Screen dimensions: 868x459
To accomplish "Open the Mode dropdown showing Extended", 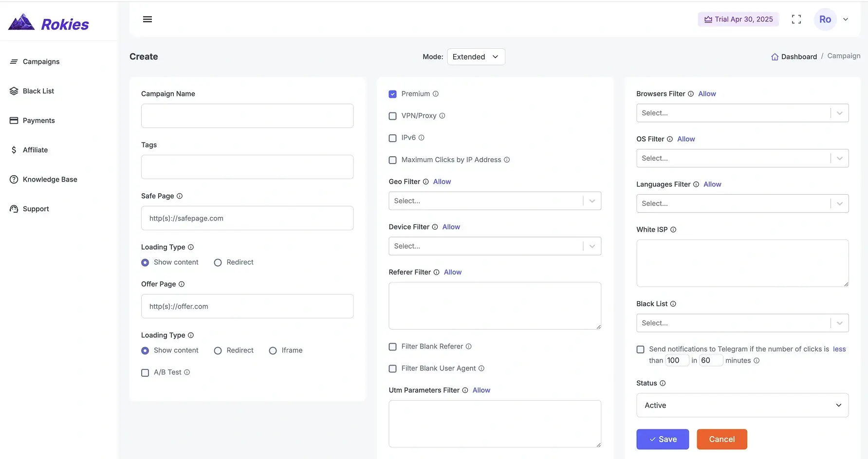I will tap(476, 56).
